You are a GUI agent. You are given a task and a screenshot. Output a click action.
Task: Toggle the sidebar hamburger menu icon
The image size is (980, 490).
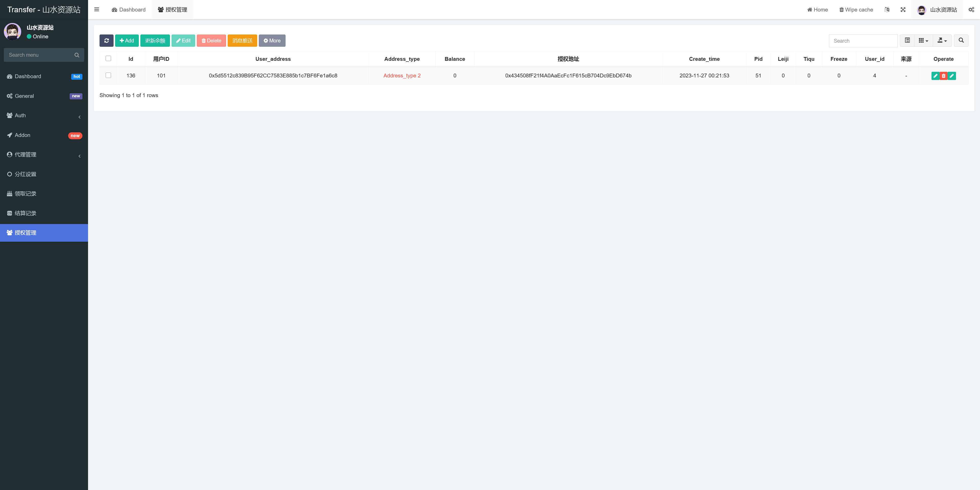[x=97, y=9]
